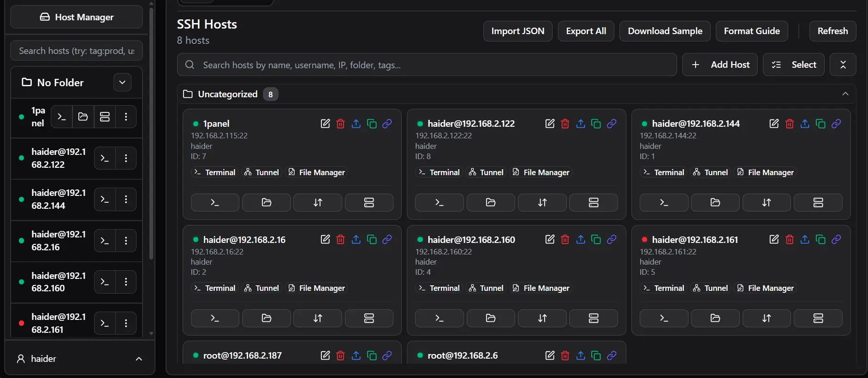This screenshot has width=868, height=378.
Task: Copy link for 1panel host
Action: pos(387,124)
